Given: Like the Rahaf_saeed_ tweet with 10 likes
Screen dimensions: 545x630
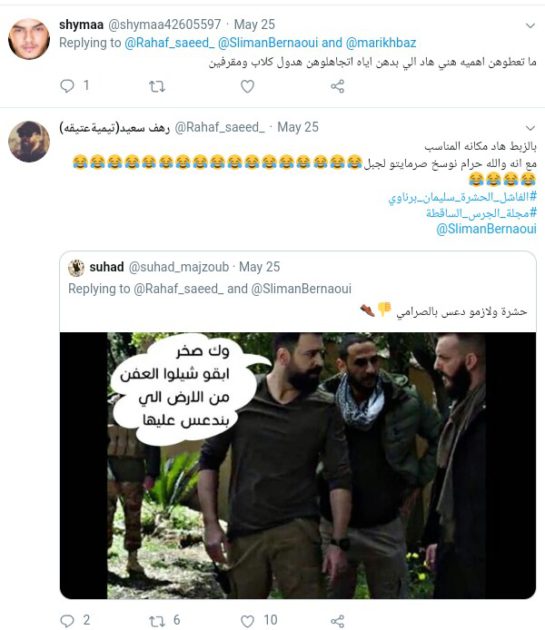Looking at the screenshot, I should pos(247,621).
